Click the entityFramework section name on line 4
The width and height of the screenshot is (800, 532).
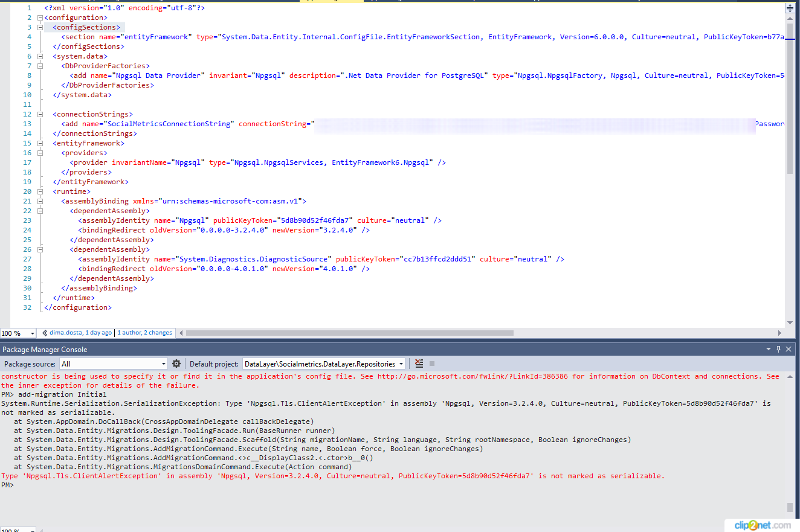click(x=156, y=37)
